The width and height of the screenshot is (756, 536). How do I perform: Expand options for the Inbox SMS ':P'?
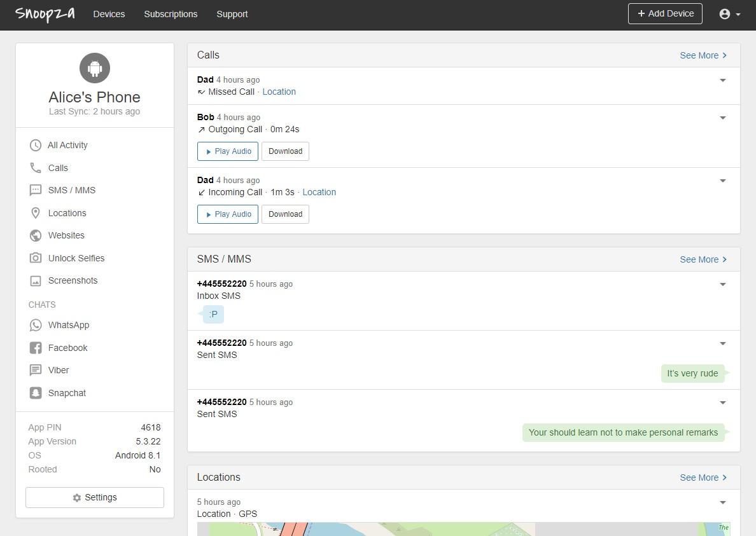pyautogui.click(x=723, y=285)
